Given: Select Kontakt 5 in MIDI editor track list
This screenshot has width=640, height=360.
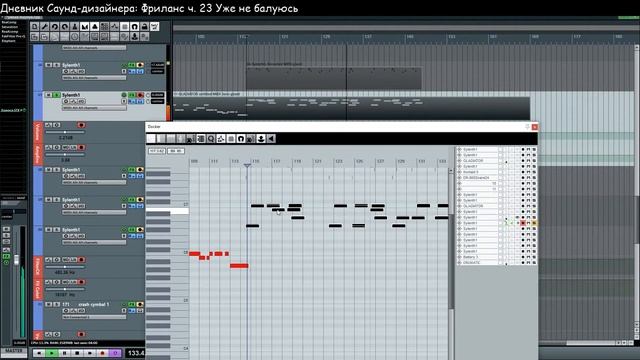Looking at the screenshot, I should 471,172.
